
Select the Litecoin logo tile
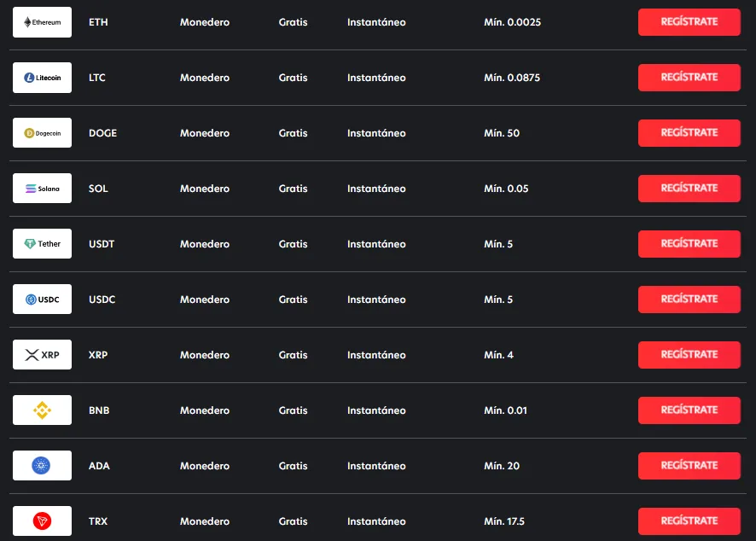42,78
